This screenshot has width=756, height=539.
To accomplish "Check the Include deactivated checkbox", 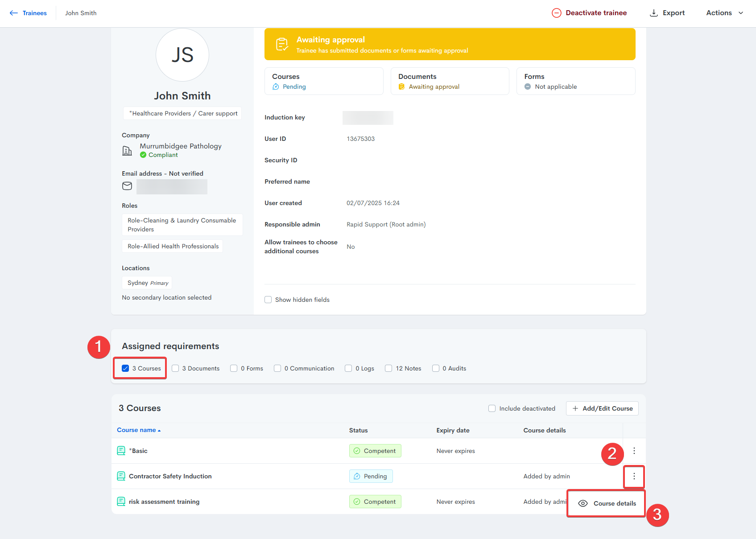I will click(x=492, y=408).
